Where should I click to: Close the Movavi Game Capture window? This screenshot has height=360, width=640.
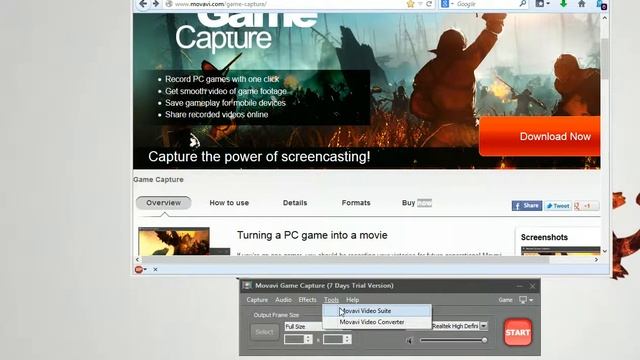[x=532, y=286]
